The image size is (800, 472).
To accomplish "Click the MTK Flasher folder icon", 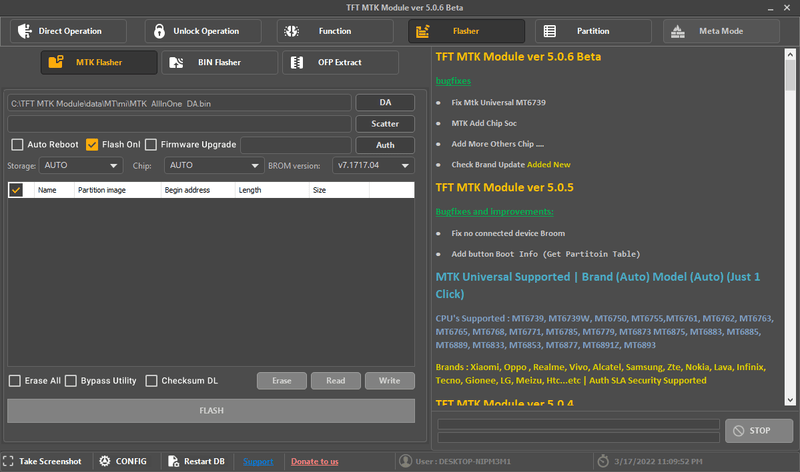I will (56, 62).
